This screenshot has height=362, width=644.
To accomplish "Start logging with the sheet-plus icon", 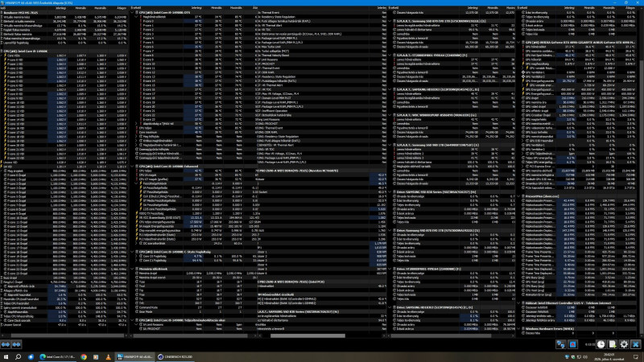I will pyautogui.click(x=613, y=344).
